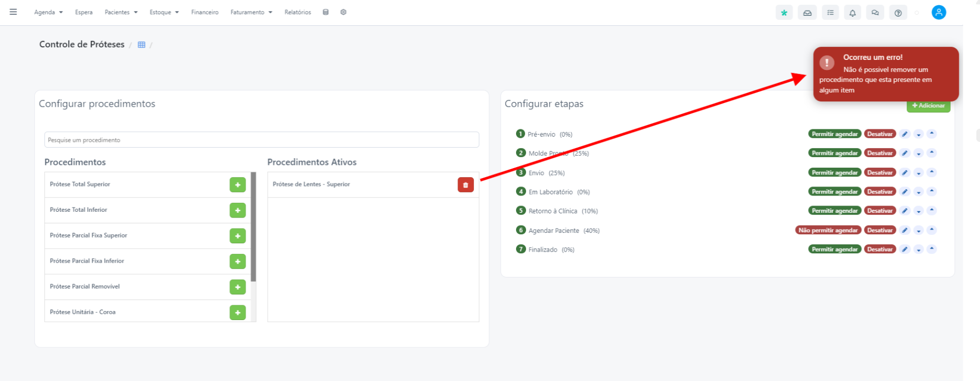Image resolution: width=980 pixels, height=381 pixels.
Task: Move Finalizado stage up with arrow
Action: pyautogui.click(x=932, y=249)
